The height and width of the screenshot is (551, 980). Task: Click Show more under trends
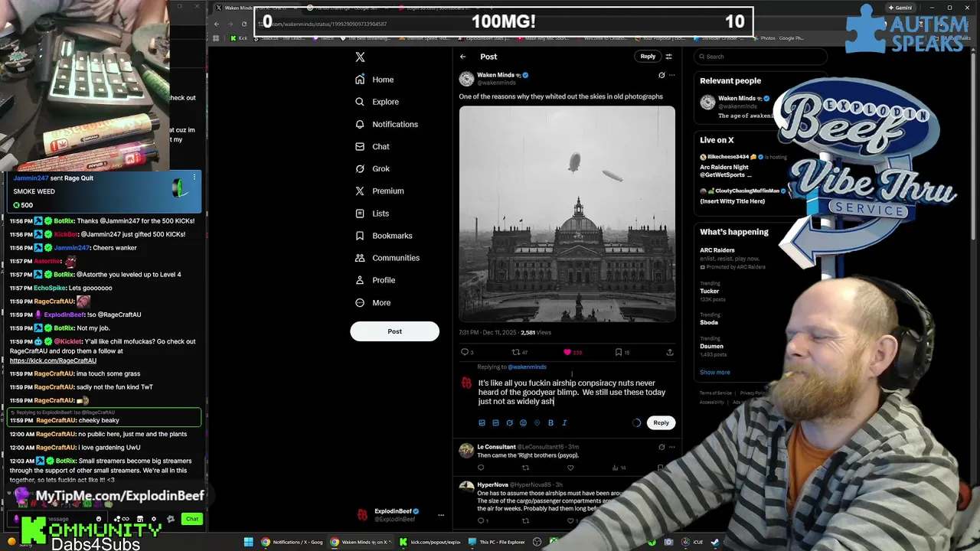tap(714, 372)
